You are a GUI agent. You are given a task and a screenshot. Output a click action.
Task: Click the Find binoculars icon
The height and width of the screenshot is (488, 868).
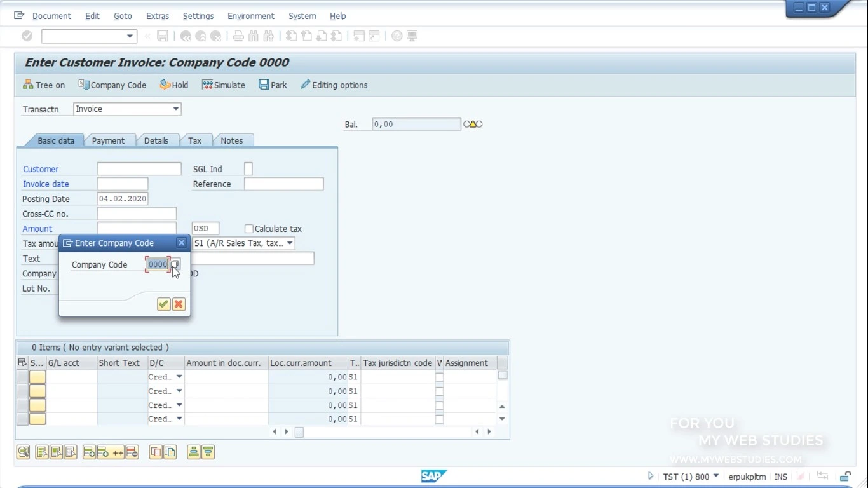[x=254, y=36]
